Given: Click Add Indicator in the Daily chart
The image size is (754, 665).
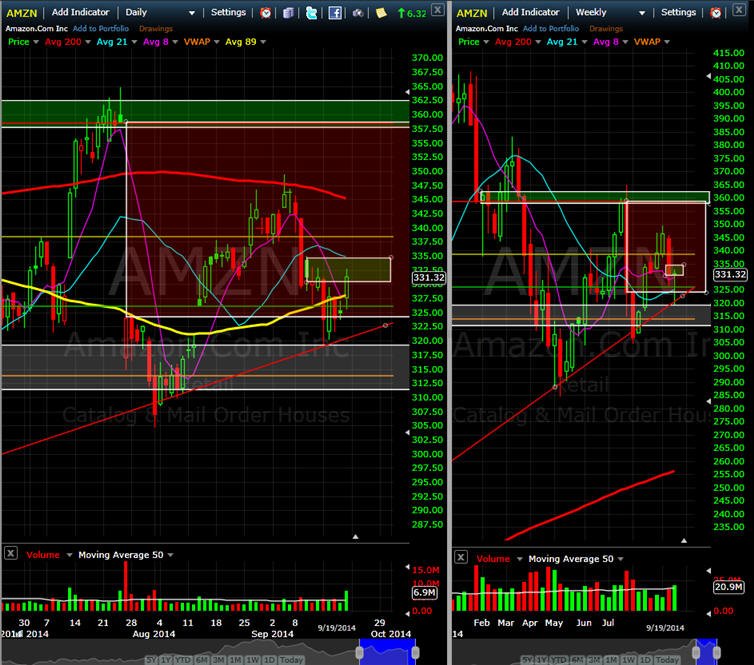Looking at the screenshot, I should 80,13.
